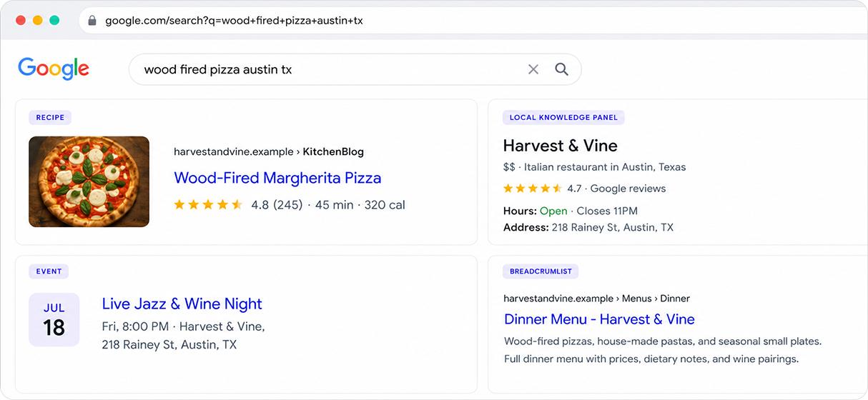Click the 'Google reviews' text

coord(628,189)
